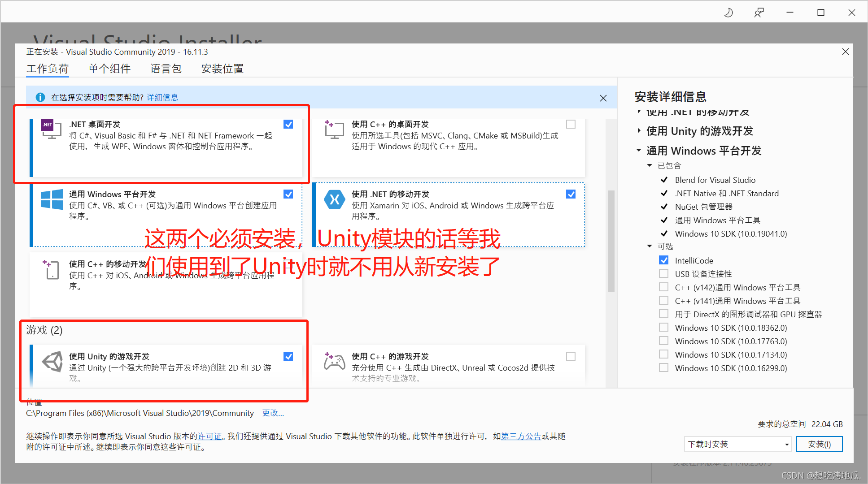
Task: Collapse the 可选 optional components list
Action: click(x=650, y=246)
